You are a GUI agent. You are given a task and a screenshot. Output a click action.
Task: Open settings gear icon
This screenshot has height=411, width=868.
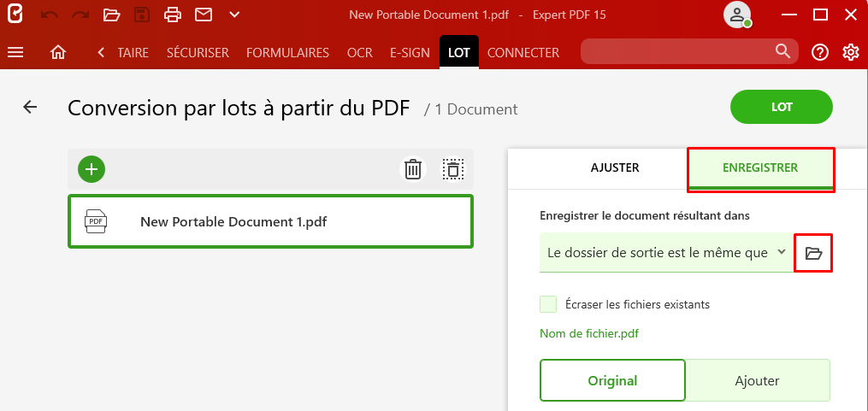tap(850, 53)
